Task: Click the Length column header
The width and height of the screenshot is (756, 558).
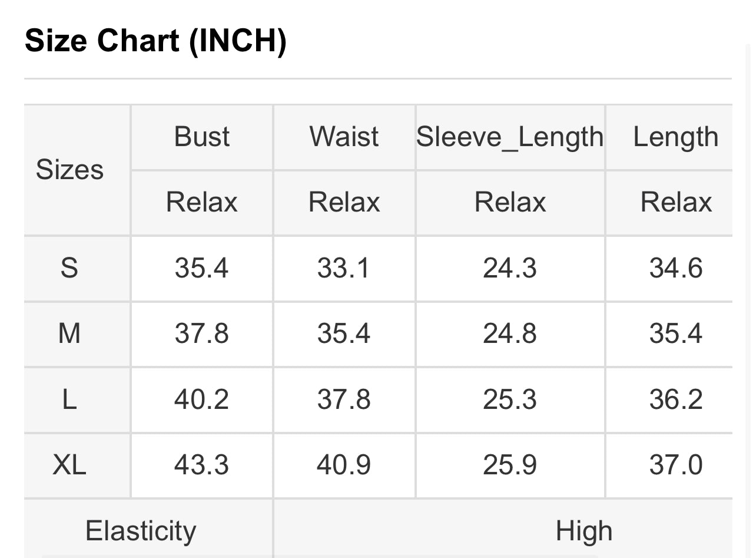Action: coord(675,137)
